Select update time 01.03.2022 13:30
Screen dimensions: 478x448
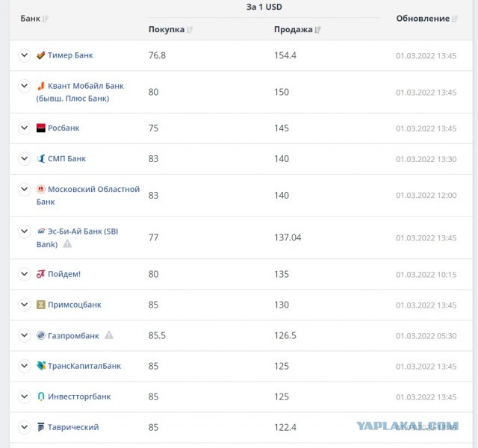(x=426, y=159)
